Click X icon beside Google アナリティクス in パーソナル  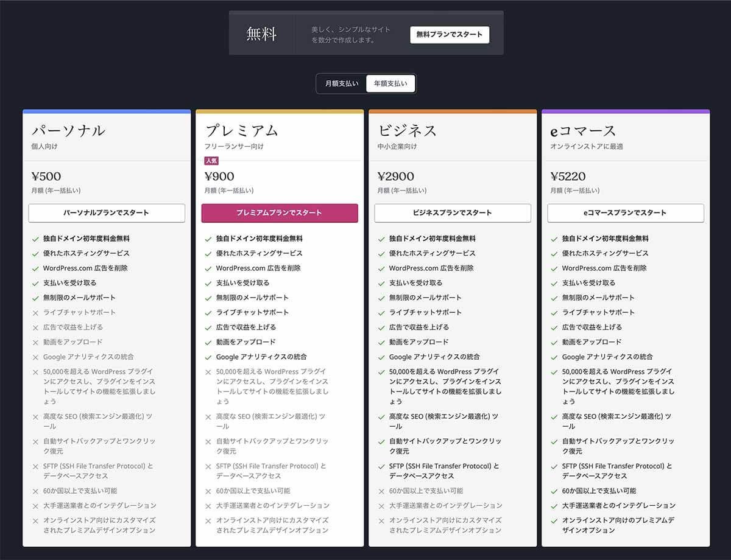tap(35, 357)
